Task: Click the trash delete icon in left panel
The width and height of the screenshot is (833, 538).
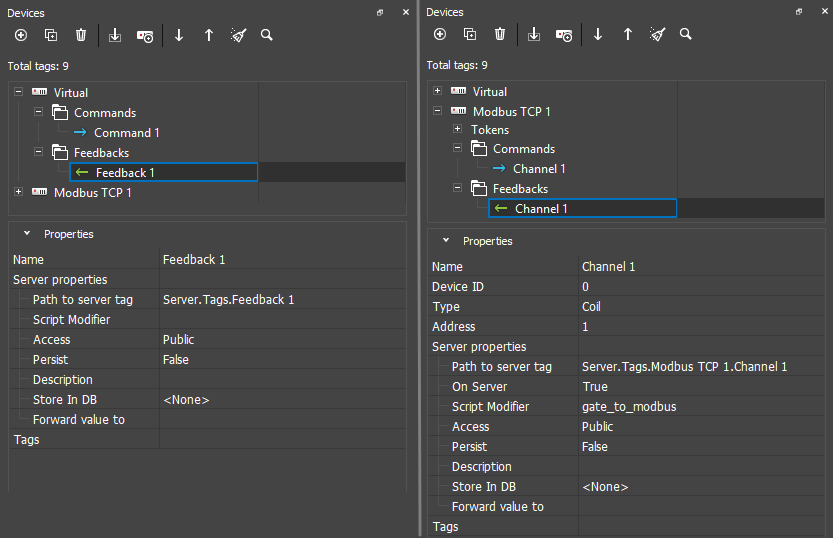Action: (x=81, y=35)
